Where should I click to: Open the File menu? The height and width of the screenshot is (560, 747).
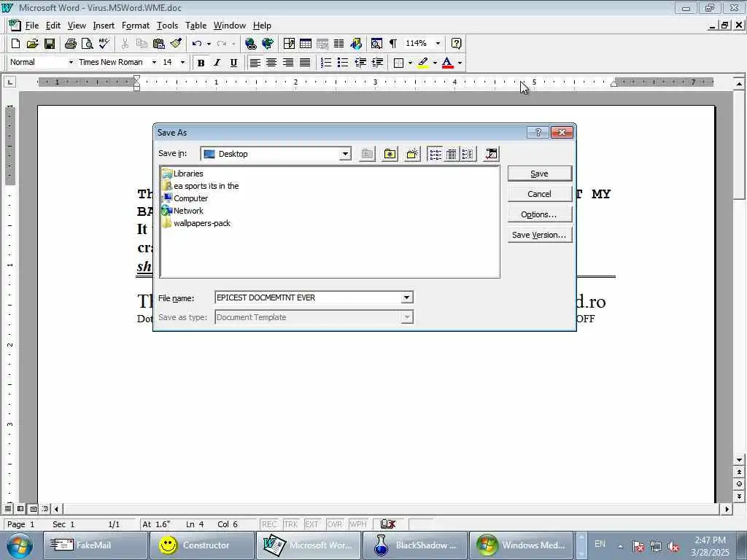[32, 26]
